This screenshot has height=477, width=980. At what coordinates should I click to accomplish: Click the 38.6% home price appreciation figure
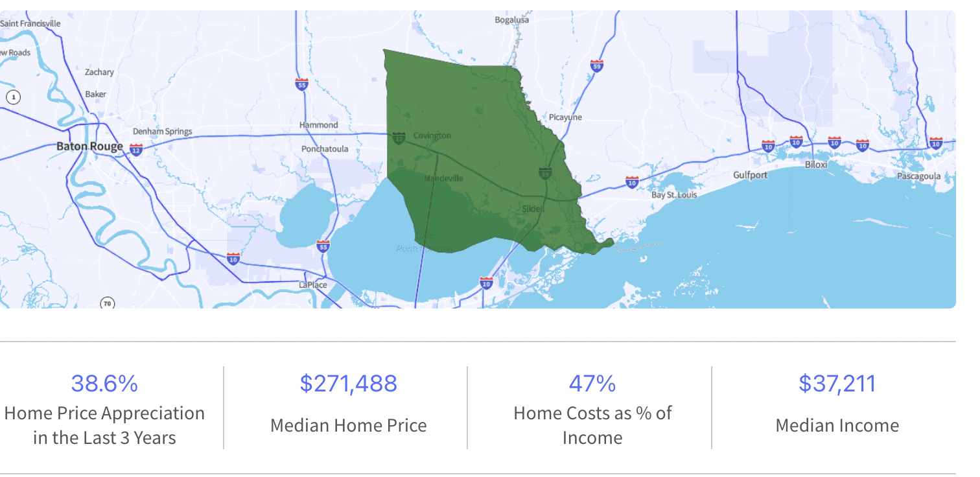(x=104, y=384)
